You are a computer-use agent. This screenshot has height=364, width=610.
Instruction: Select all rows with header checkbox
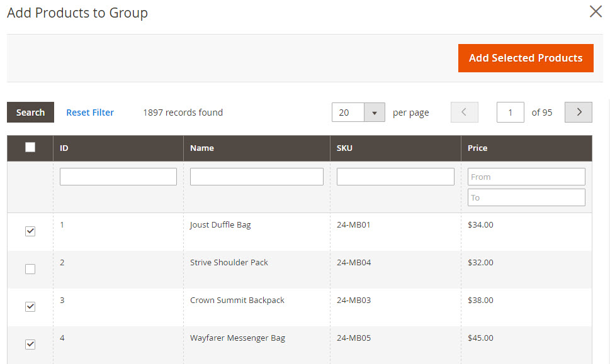[x=30, y=146]
